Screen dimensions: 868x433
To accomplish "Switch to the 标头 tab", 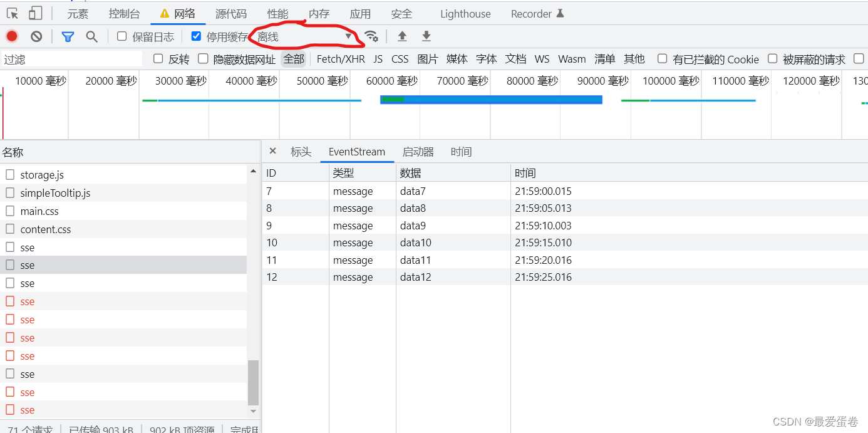I will click(x=301, y=152).
